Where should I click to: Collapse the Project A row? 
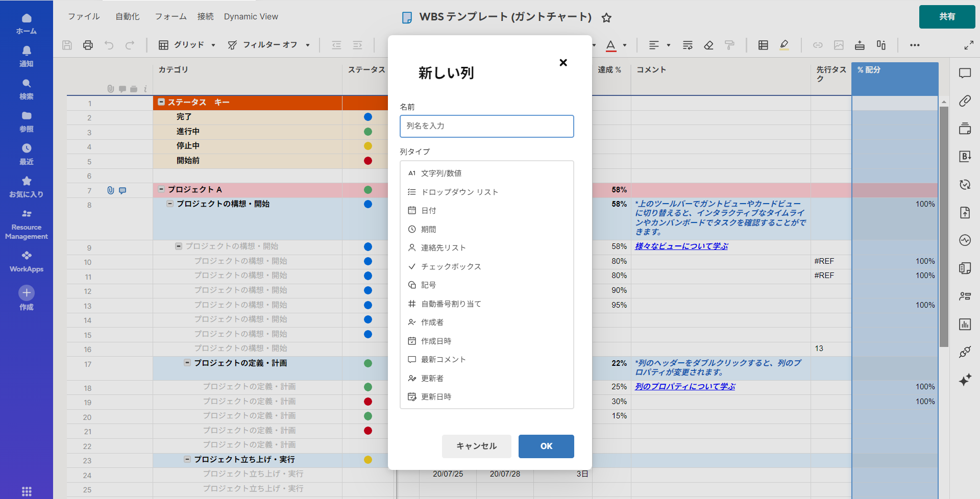point(161,189)
